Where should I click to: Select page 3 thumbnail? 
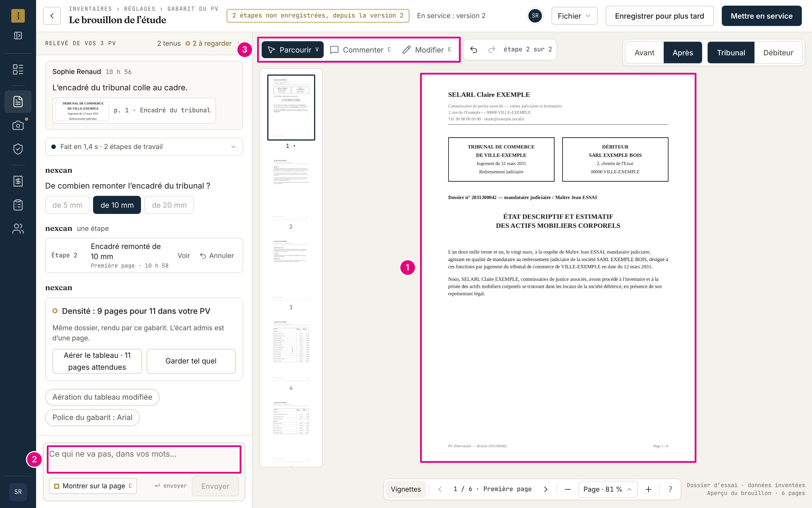coord(291,269)
